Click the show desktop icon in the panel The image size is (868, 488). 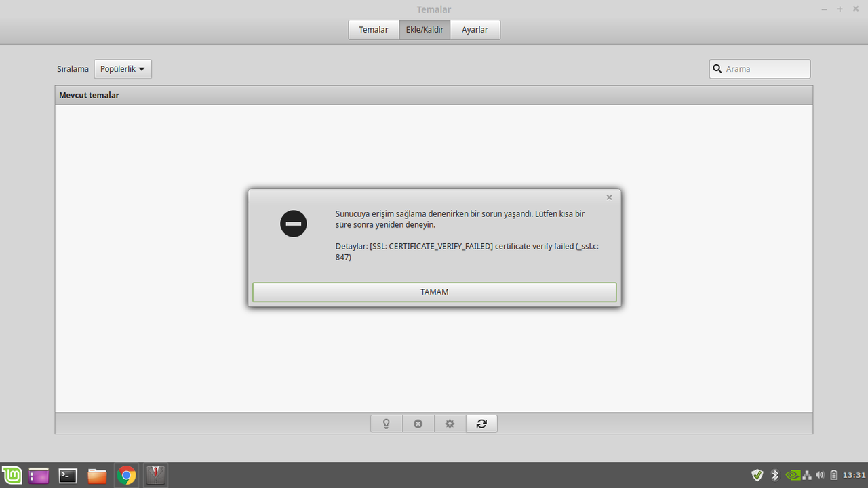pyautogui.click(x=39, y=476)
